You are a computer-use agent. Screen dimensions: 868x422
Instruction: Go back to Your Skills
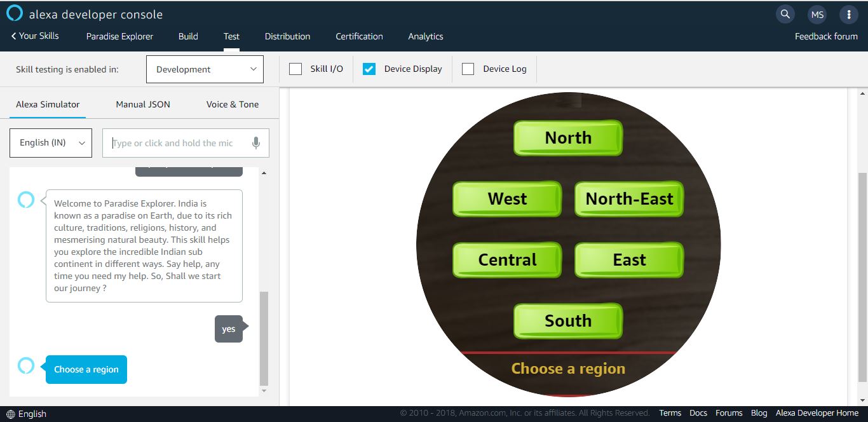[35, 36]
